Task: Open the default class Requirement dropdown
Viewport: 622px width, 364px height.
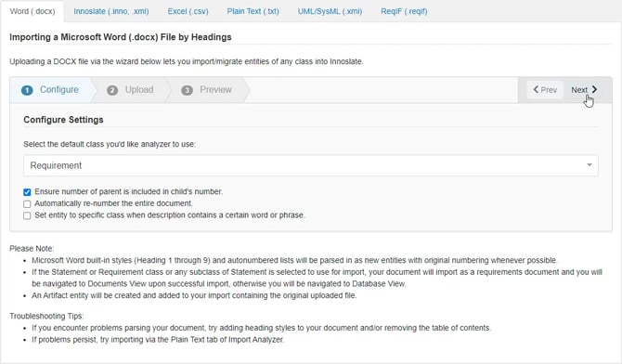Action: click(311, 165)
